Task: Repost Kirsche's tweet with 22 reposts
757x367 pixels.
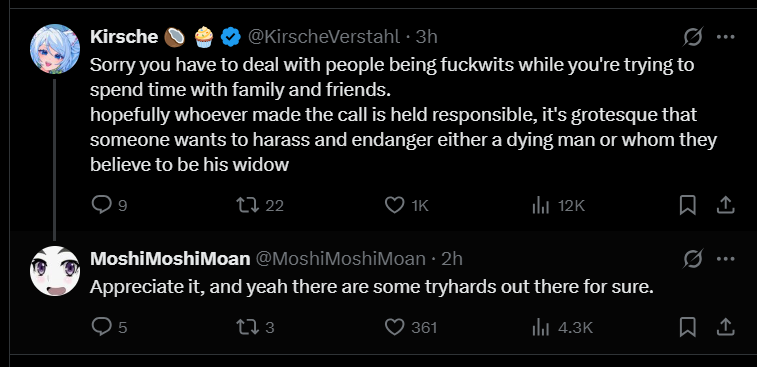Action: click(260, 206)
